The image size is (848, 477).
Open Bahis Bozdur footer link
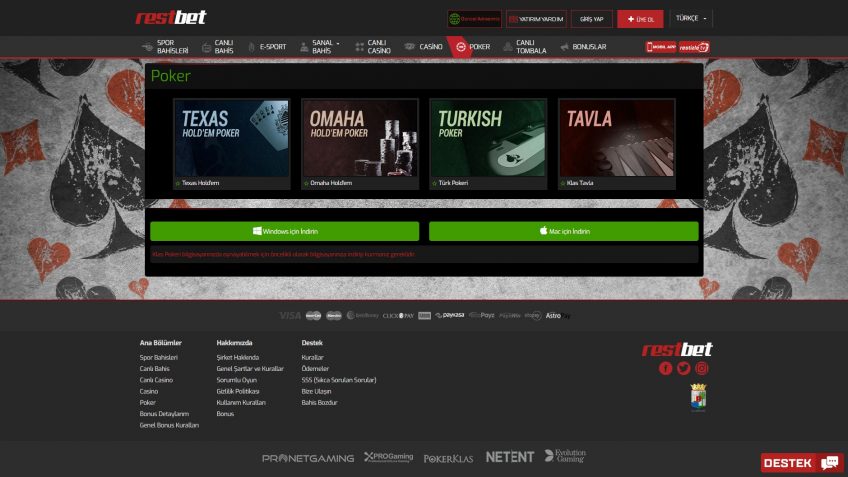320,403
